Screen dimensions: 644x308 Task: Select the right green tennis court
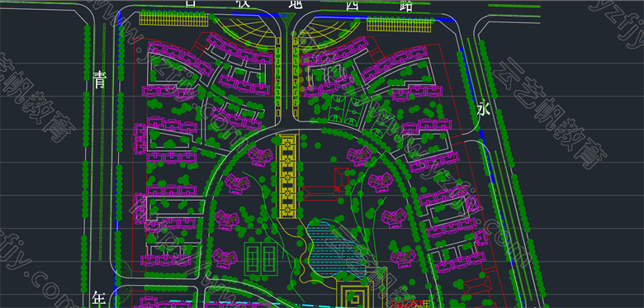[269, 258]
